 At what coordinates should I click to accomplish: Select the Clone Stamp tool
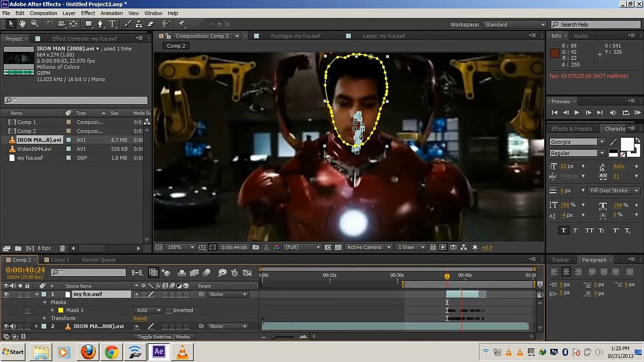pyautogui.click(x=139, y=24)
